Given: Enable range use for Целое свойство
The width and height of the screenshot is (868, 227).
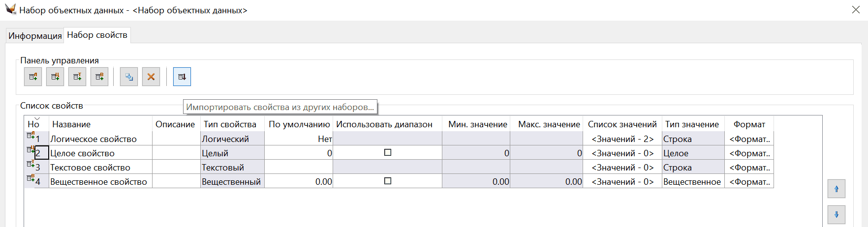Looking at the screenshot, I should tap(388, 153).
